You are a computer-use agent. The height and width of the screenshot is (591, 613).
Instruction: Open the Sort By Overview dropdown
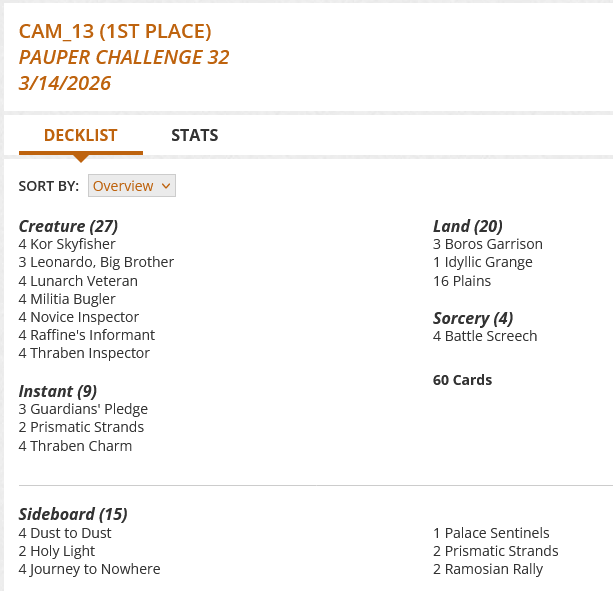click(x=132, y=186)
